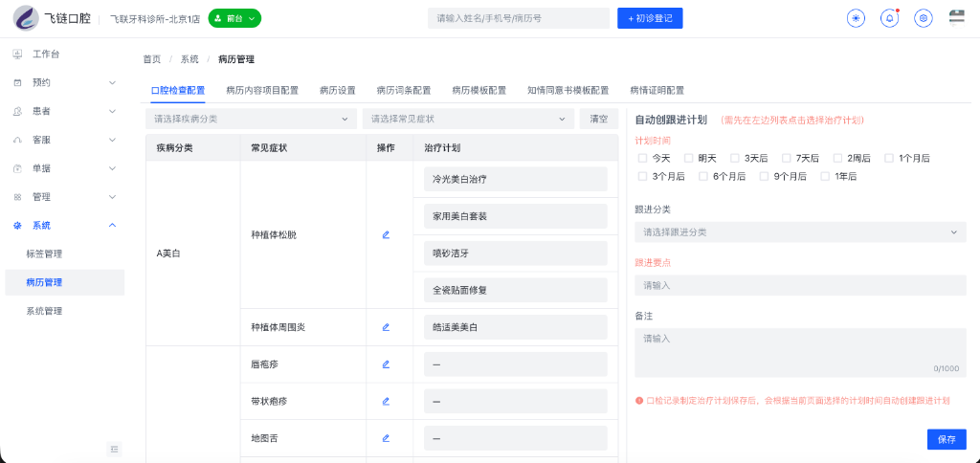Screen dimensions: 980x463
Task: Click the 初诊登记 button
Action: click(x=650, y=18)
